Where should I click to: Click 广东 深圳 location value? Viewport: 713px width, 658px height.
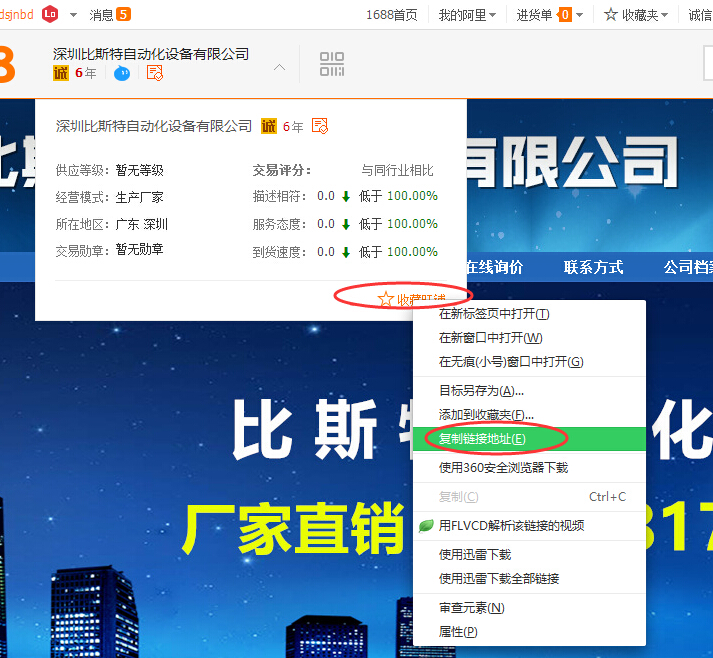141,224
